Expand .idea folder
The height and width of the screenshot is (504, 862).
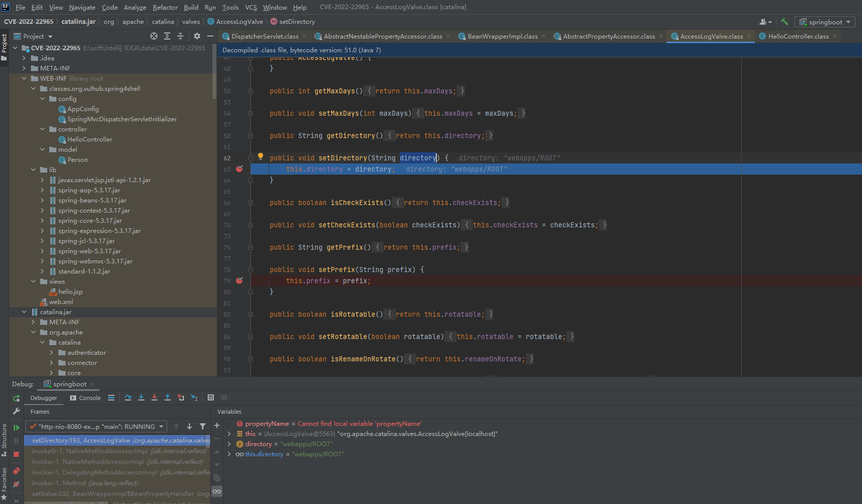click(24, 58)
